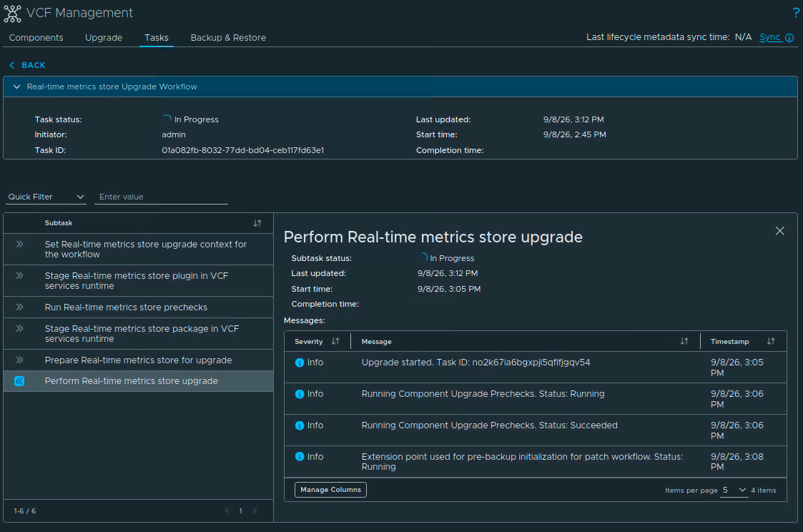Click the Task ID value 01a082fb-8032-77dd-bd04-ceb117fd63e1
The height and width of the screenshot is (532, 803).
(242, 150)
